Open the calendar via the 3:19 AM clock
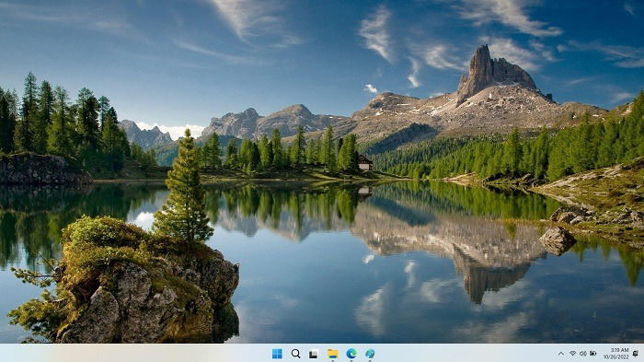 click(x=619, y=350)
